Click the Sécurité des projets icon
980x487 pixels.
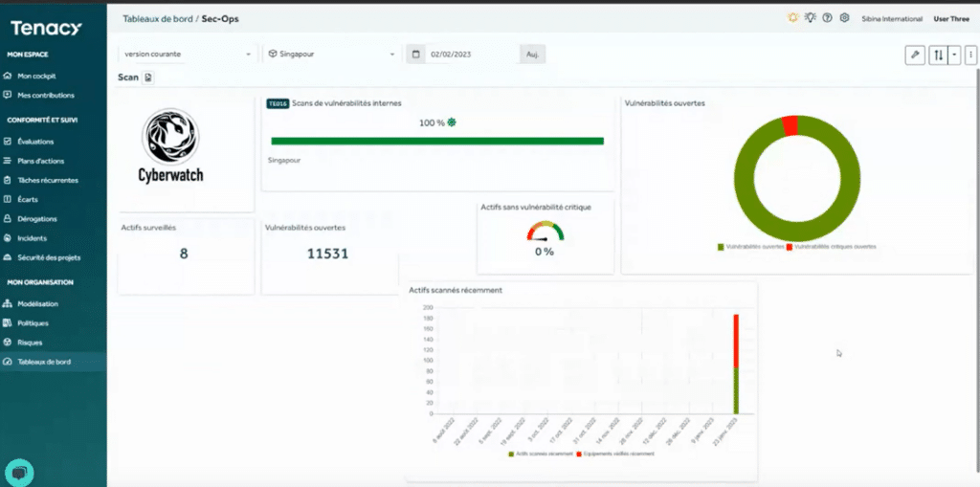[8, 257]
